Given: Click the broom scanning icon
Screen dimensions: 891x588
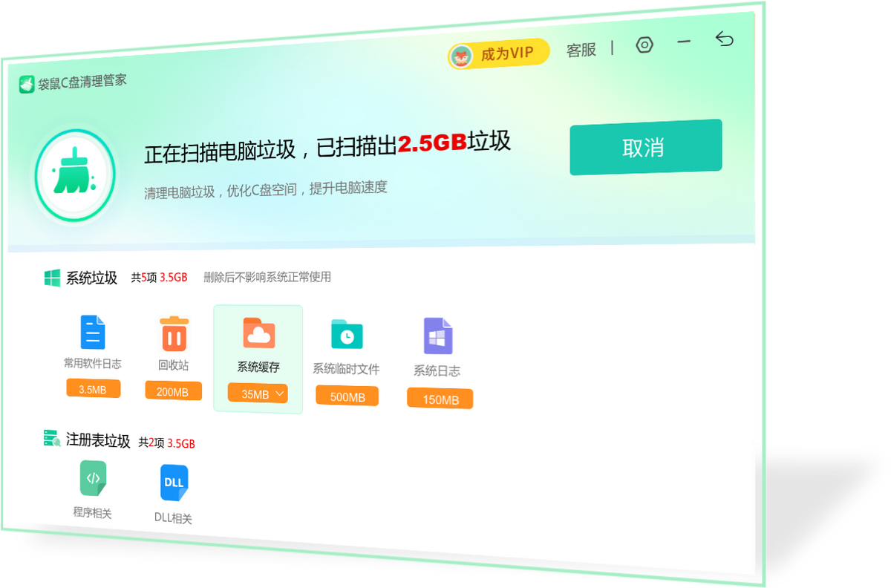Looking at the screenshot, I should 74,175.
